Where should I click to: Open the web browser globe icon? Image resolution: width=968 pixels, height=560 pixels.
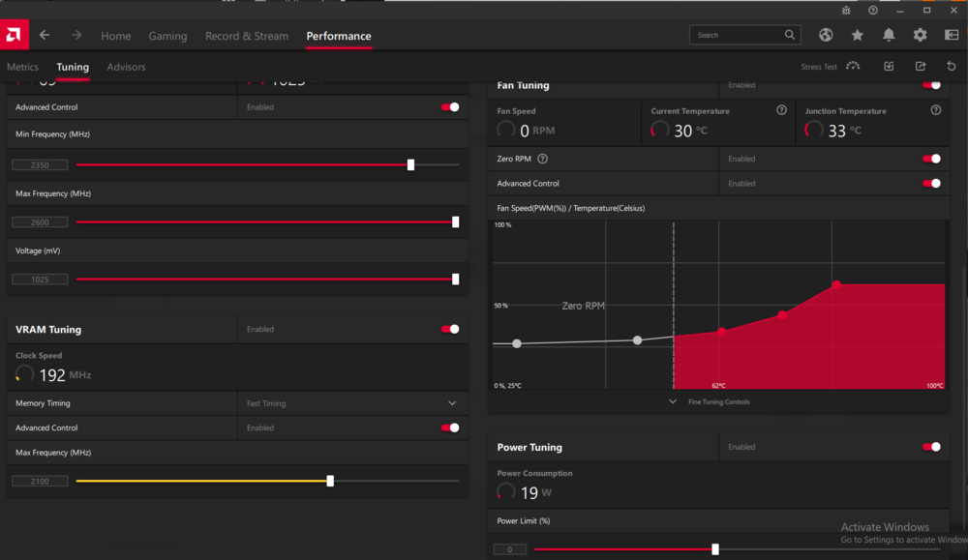826,35
